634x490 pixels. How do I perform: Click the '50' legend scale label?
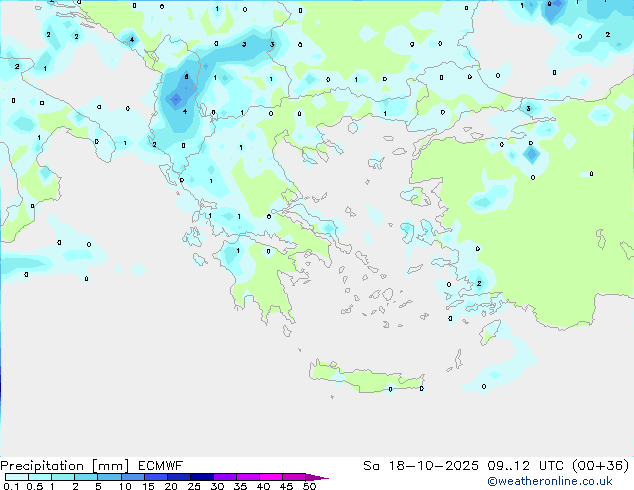[x=309, y=486]
